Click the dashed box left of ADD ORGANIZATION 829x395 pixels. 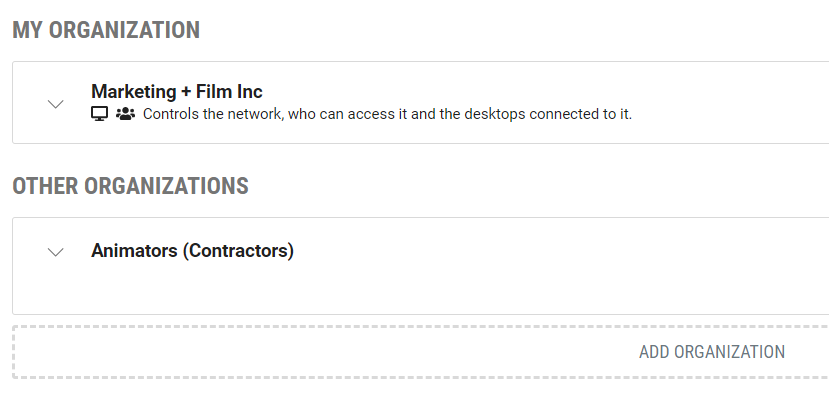pos(317,352)
